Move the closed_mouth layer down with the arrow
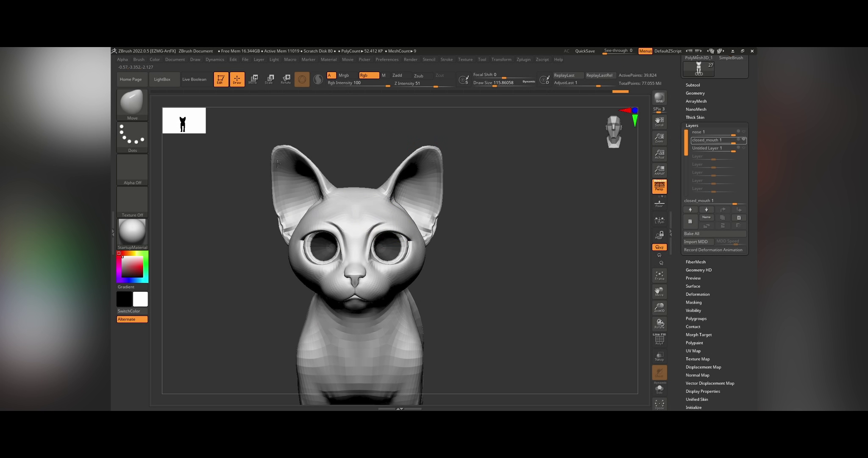This screenshot has height=458, width=868. coord(706,209)
